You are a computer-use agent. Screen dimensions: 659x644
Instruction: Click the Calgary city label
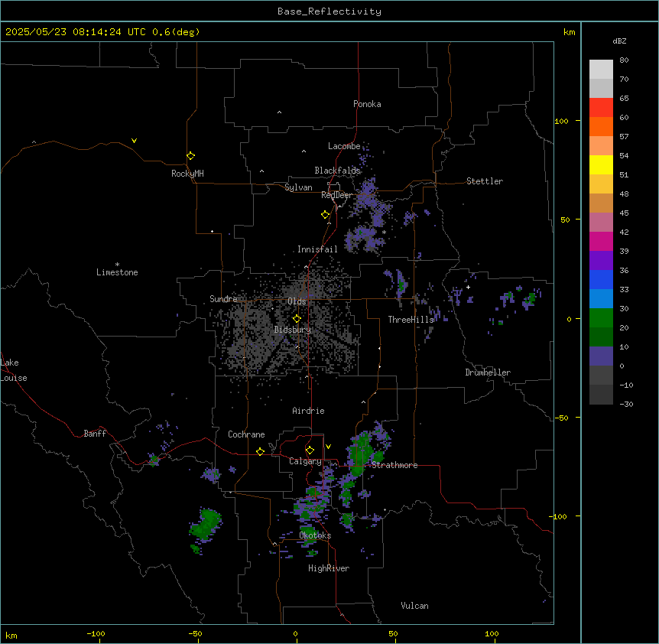click(x=305, y=461)
